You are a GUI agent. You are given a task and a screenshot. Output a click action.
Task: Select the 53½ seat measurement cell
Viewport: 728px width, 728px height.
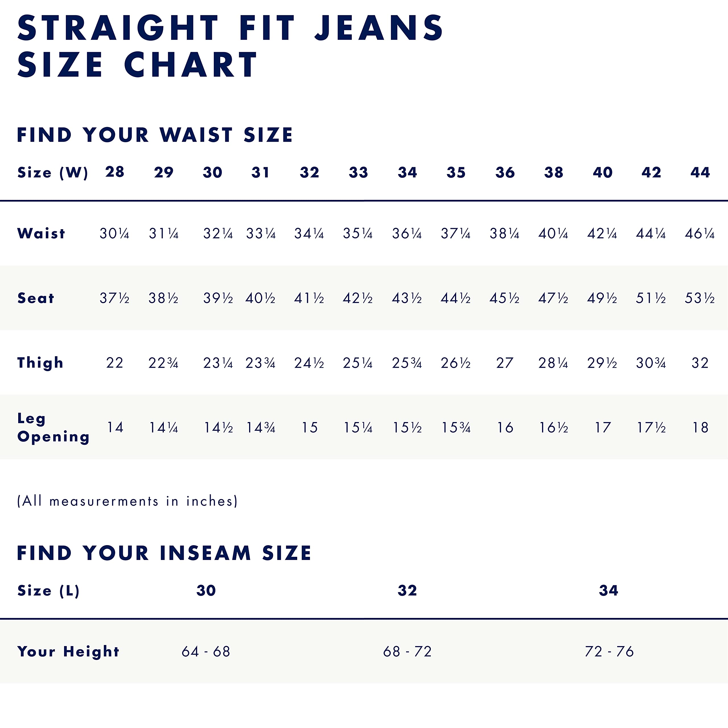(699, 298)
